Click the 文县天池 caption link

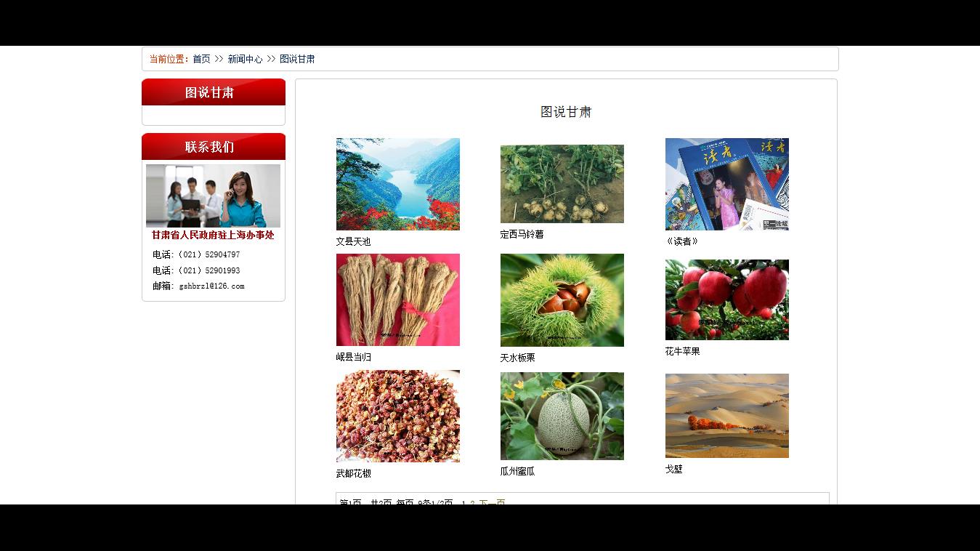pyautogui.click(x=353, y=241)
